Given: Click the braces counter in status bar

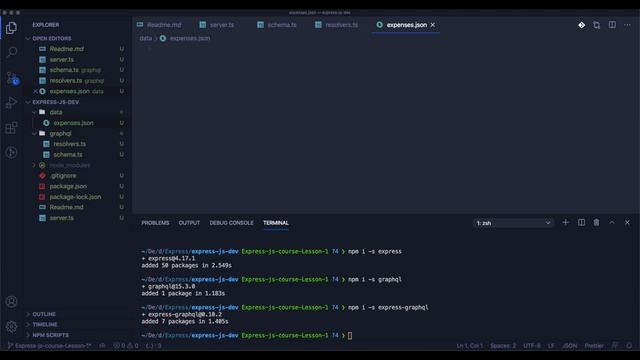Looking at the screenshot, I should tap(153, 345).
